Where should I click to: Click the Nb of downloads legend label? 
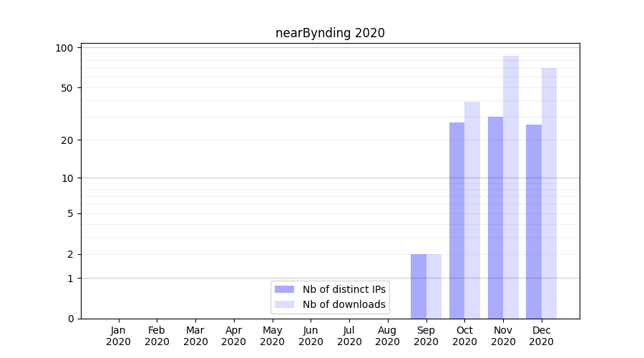coord(343,304)
